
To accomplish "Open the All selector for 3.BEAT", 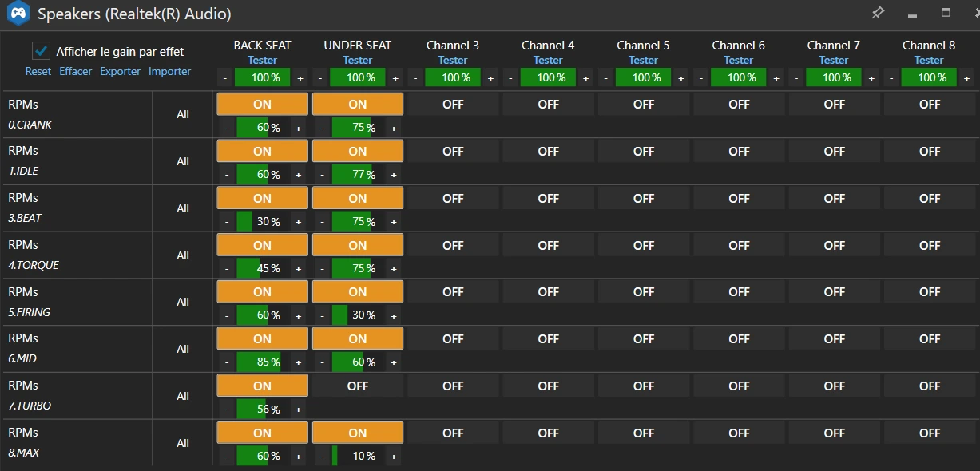I will click(183, 208).
